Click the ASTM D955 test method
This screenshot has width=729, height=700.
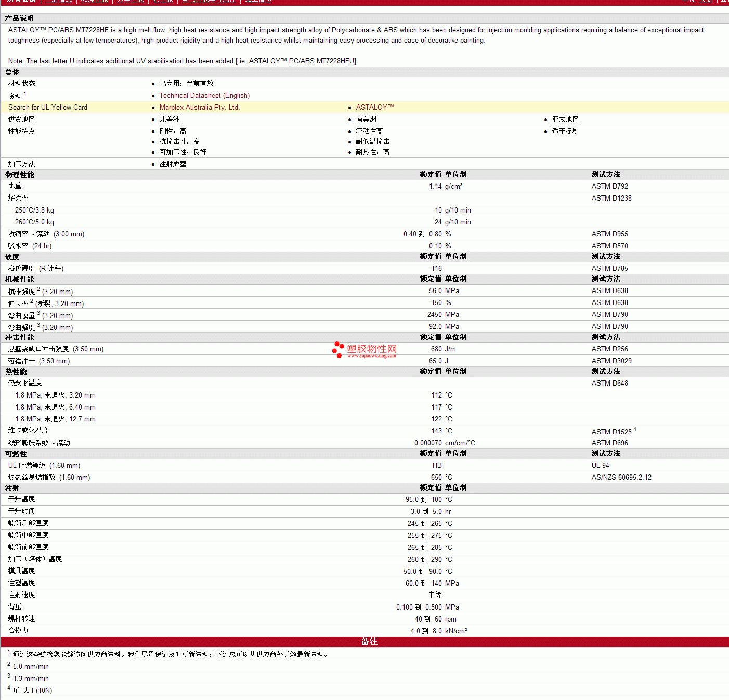610,234
